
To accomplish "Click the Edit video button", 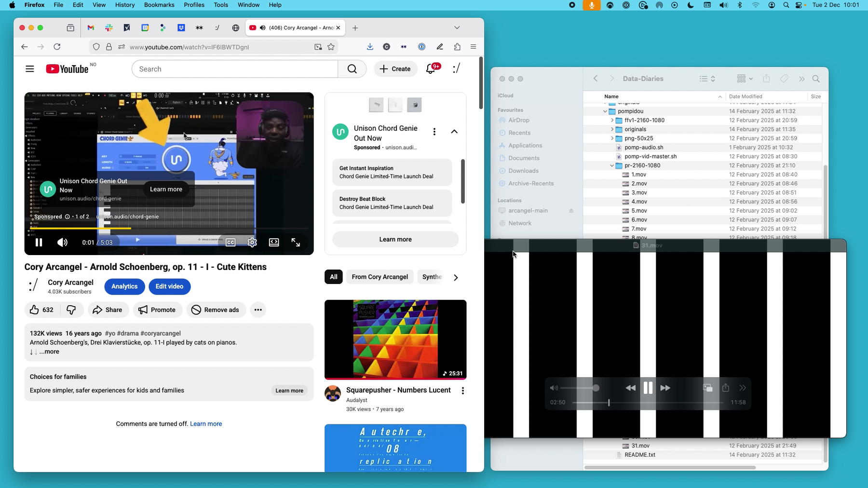I will click(x=169, y=286).
